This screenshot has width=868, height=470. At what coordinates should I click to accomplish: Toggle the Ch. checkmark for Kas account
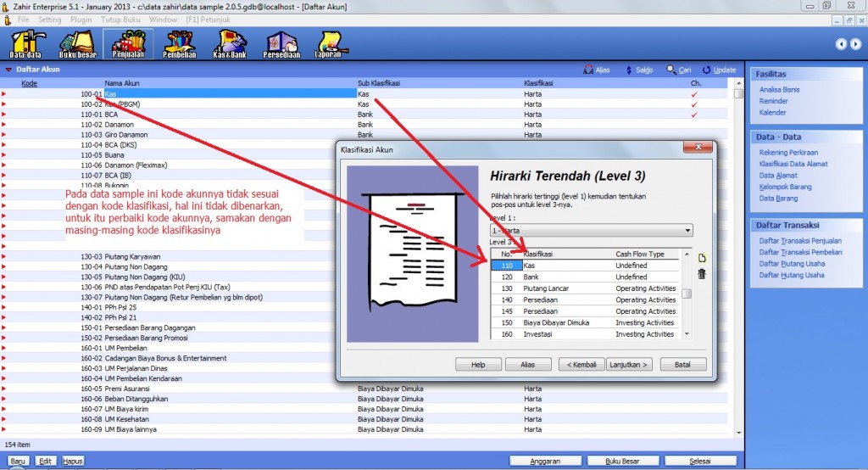694,93
